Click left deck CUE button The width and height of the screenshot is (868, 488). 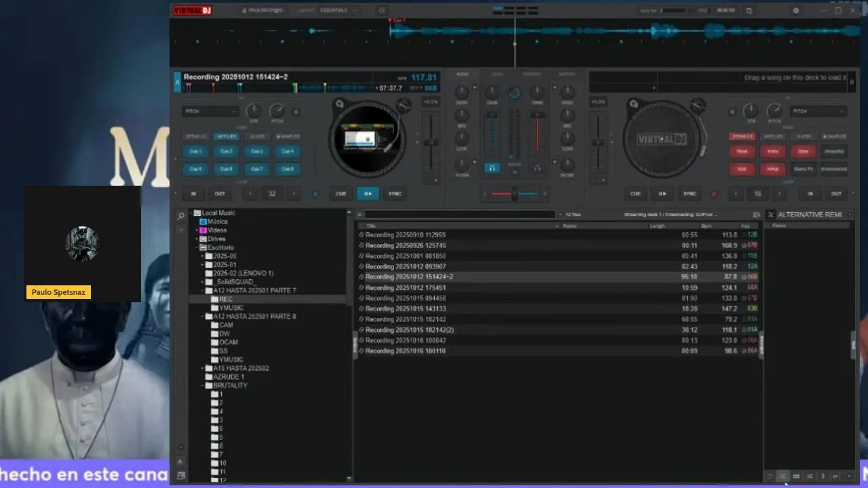pyautogui.click(x=341, y=194)
